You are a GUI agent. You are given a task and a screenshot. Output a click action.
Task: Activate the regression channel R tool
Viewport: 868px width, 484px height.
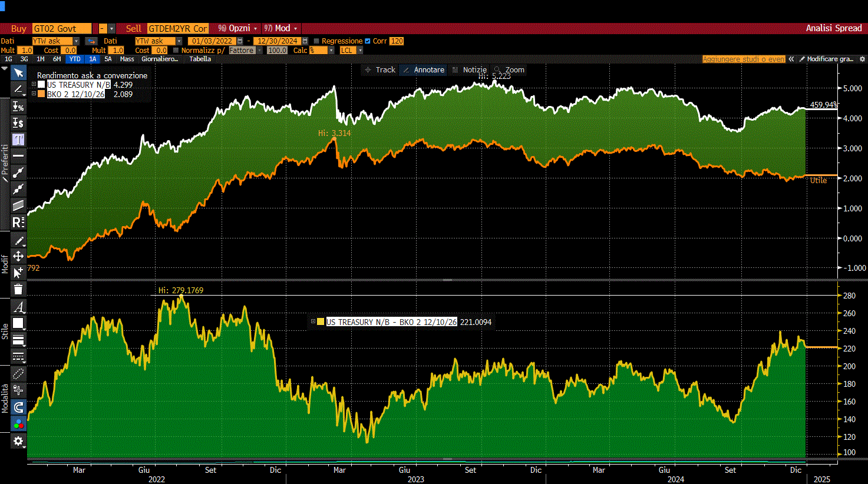click(x=18, y=223)
